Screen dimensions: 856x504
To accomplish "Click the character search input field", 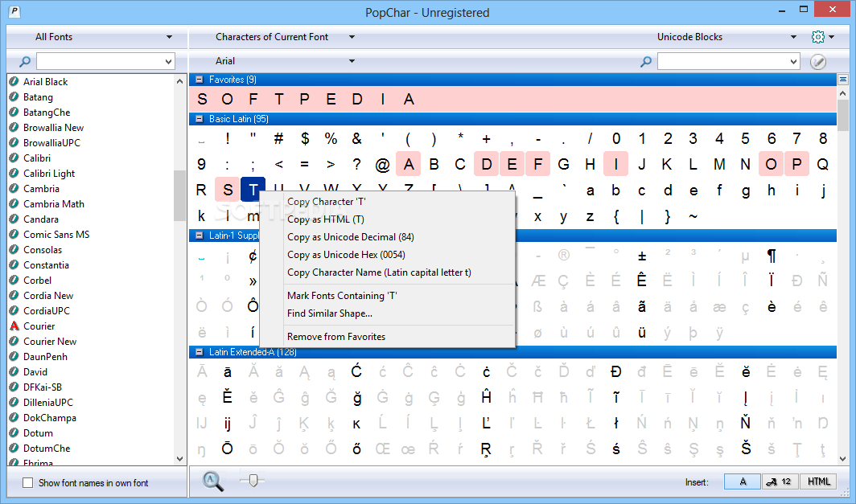I will point(722,62).
